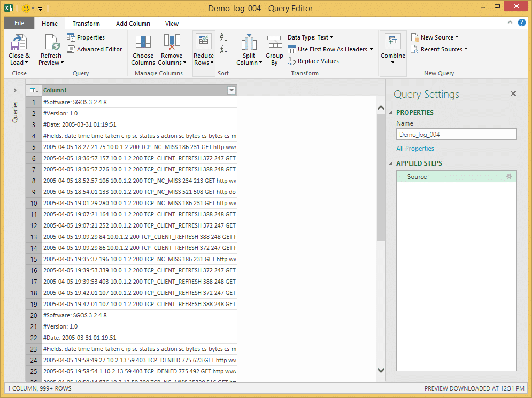Click the Reduce Rows icon
Image resolution: width=532 pixels, height=398 pixels.
(204, 41)
